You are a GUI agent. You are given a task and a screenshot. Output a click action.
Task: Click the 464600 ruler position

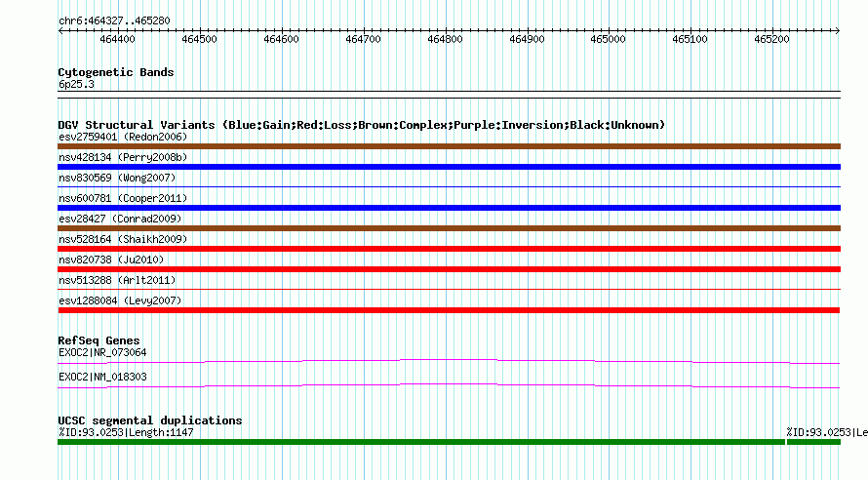[281, 39]
